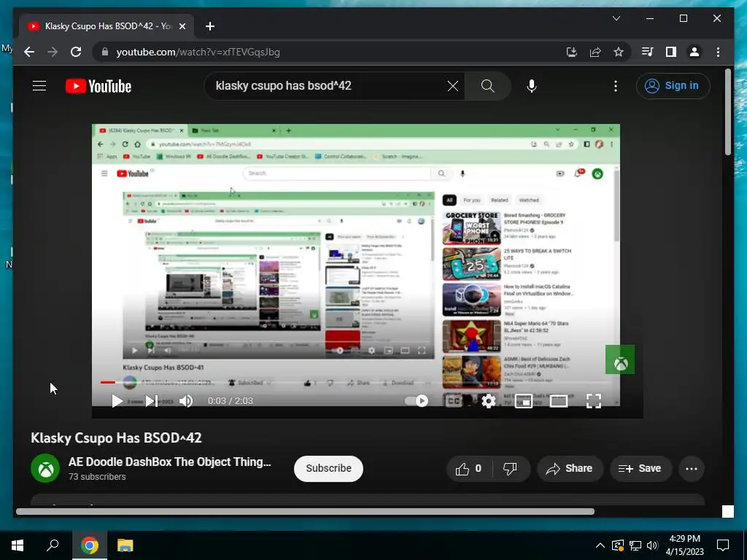Open the network icon in system tray

635,545
